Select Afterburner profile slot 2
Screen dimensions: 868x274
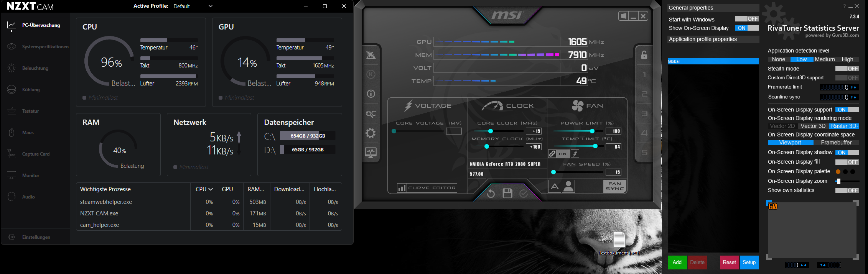pos(644,94)
